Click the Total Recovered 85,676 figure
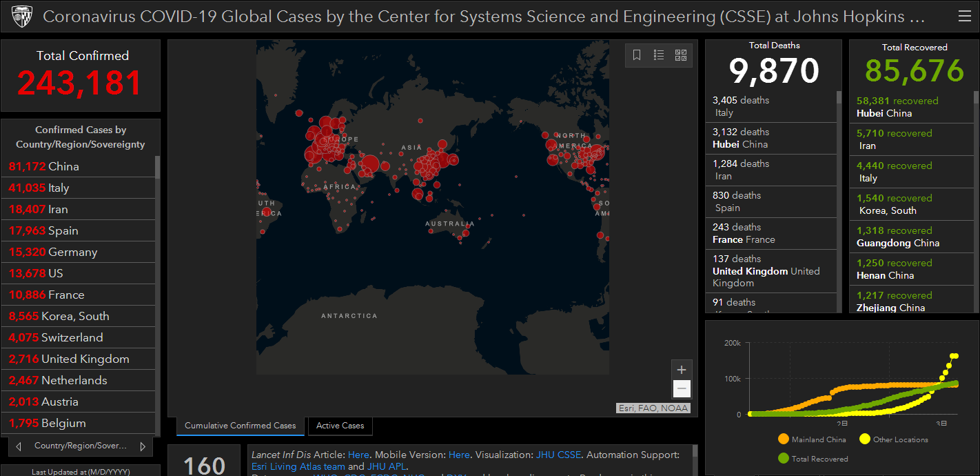The height and width of the screenshot is (476, 980). pyautogui.click(x=915, y=71)
